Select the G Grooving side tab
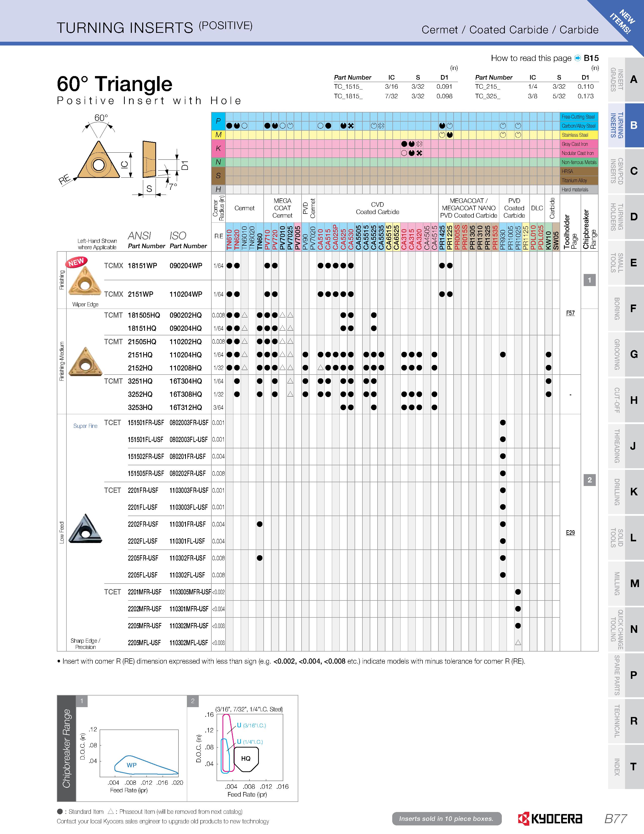Viewport: 644px width, 834px height. (x=626, y=354)
